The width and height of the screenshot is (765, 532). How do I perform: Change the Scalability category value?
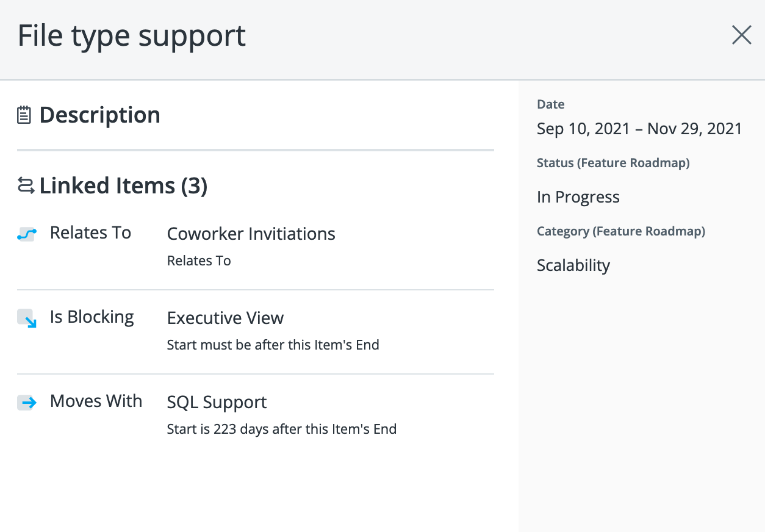(573, 265)
